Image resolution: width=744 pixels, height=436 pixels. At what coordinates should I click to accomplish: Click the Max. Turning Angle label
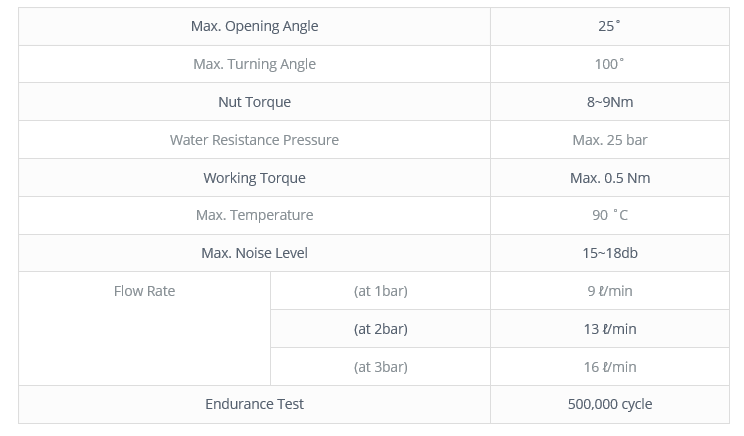[x=254, y=64]
